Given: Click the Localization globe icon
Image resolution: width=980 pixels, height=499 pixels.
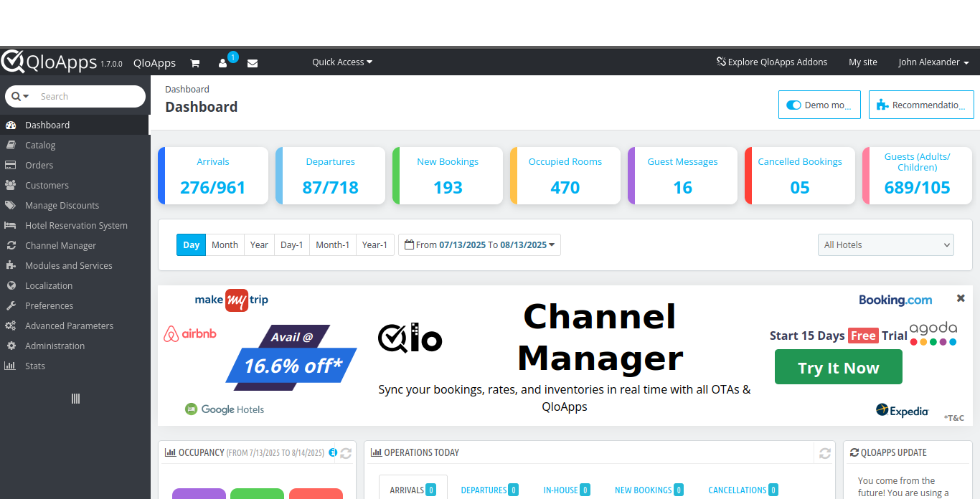Looking at the screenshot, I should point(10,285).
